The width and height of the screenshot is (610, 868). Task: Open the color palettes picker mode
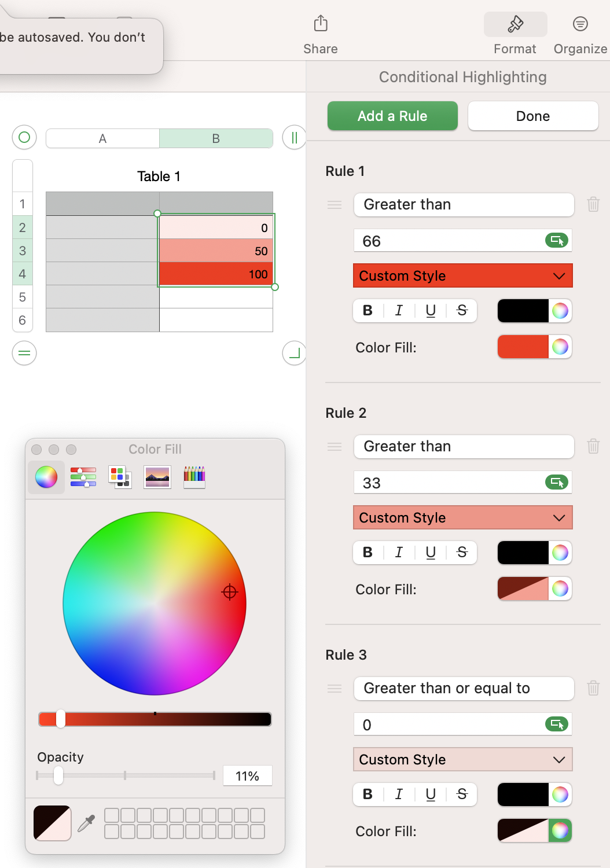[120, 477]
